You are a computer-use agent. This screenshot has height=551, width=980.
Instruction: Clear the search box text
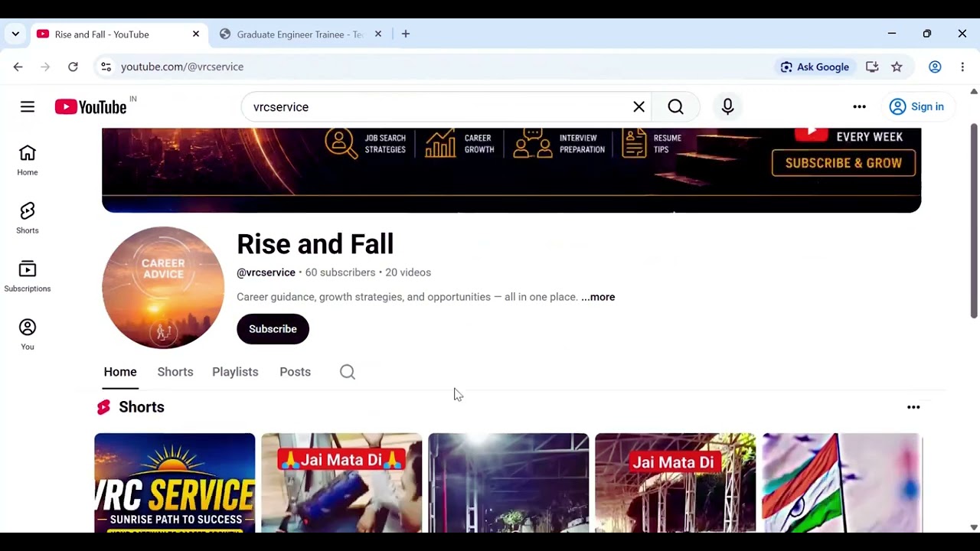click(639, 107)
